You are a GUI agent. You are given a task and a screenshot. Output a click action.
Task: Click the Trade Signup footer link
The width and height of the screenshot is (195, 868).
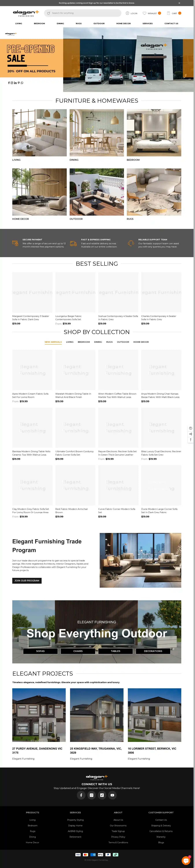click(x=118, y=831)
